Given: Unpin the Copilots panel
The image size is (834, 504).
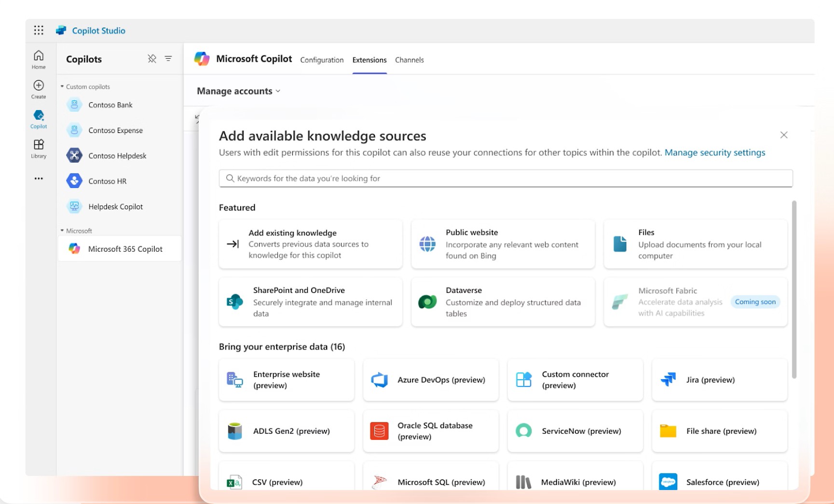Looking at the screenshot, I should point(152,59).
